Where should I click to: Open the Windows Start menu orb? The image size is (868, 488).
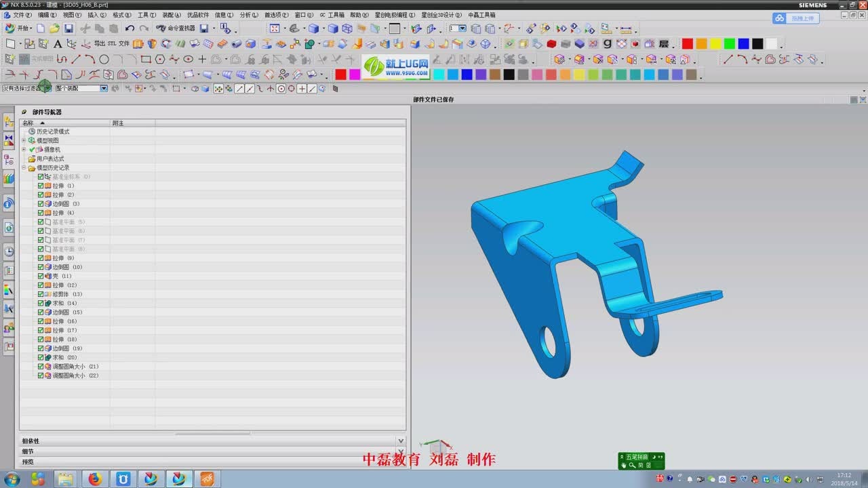(x=12, y=479)
